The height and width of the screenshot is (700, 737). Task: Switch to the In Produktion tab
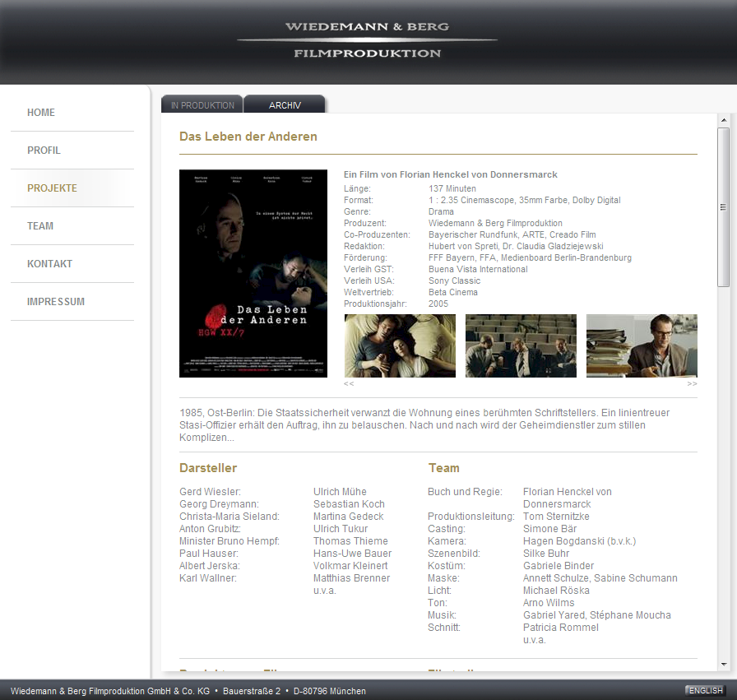click(202, 105)
